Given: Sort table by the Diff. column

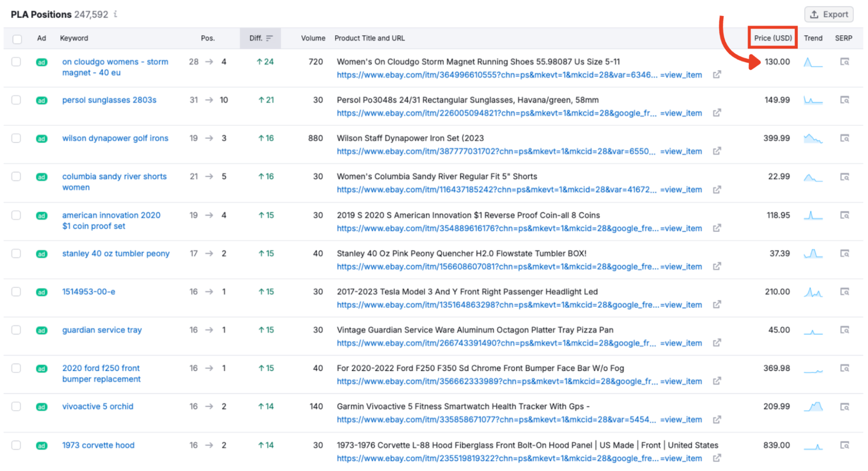Looking at the screenshot, I should pos(260,38).
